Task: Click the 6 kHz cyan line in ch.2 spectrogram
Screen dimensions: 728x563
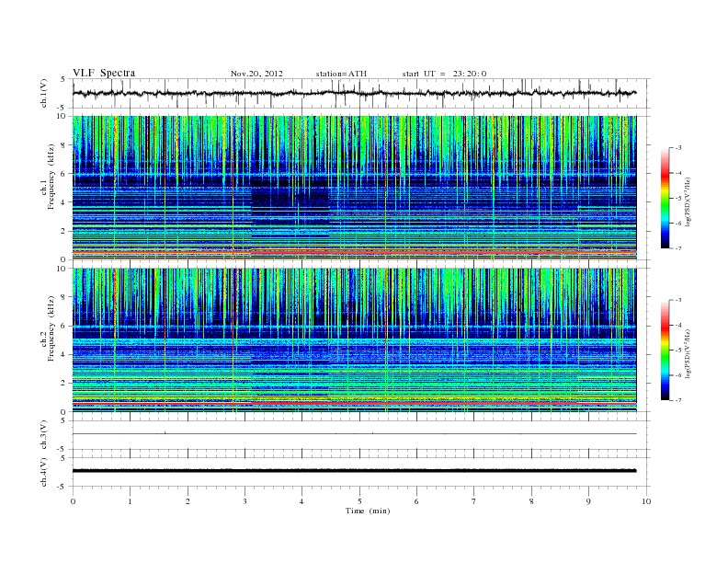Action: point(354,327)
